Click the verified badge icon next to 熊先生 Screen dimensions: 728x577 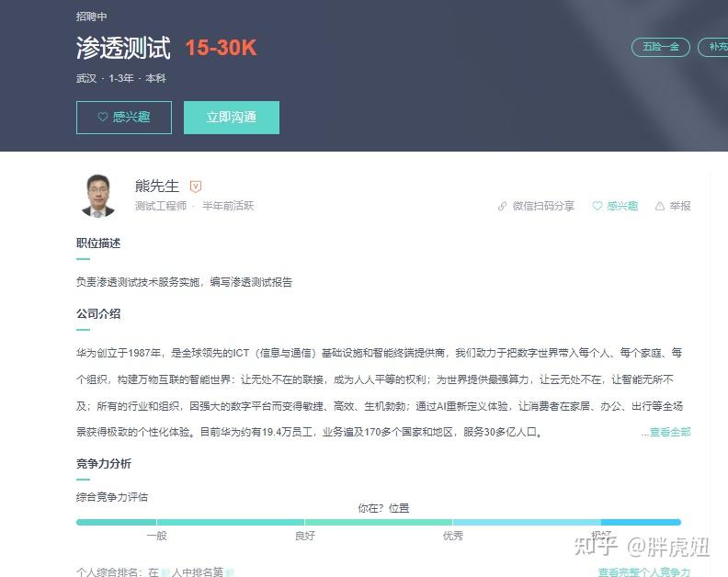click(x=196, y=187)
